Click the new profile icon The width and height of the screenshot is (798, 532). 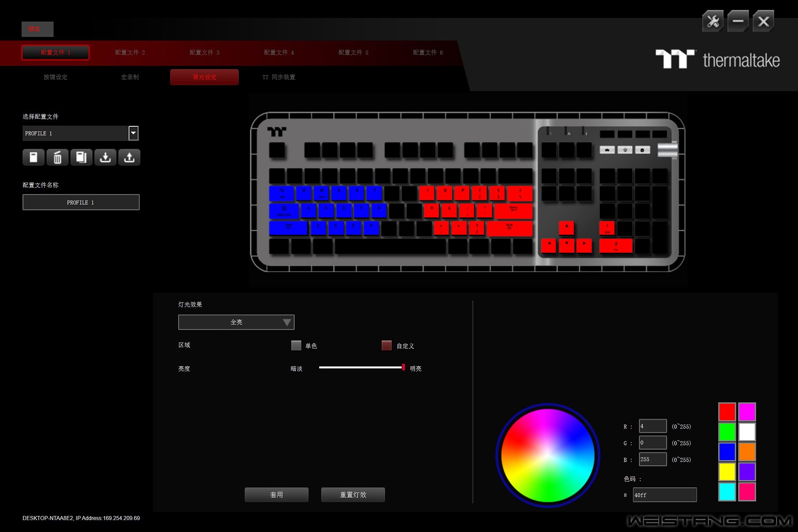pyautogui.click(x=33, y=157)
